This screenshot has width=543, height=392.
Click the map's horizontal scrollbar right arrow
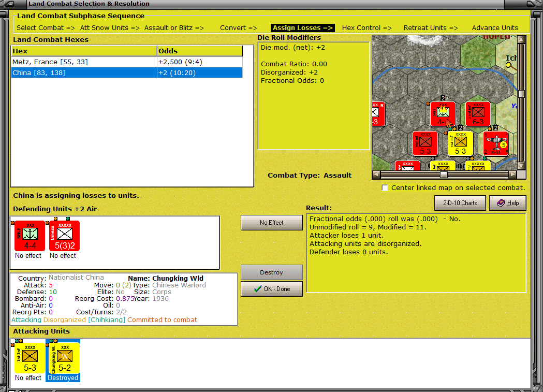point(513,175)
